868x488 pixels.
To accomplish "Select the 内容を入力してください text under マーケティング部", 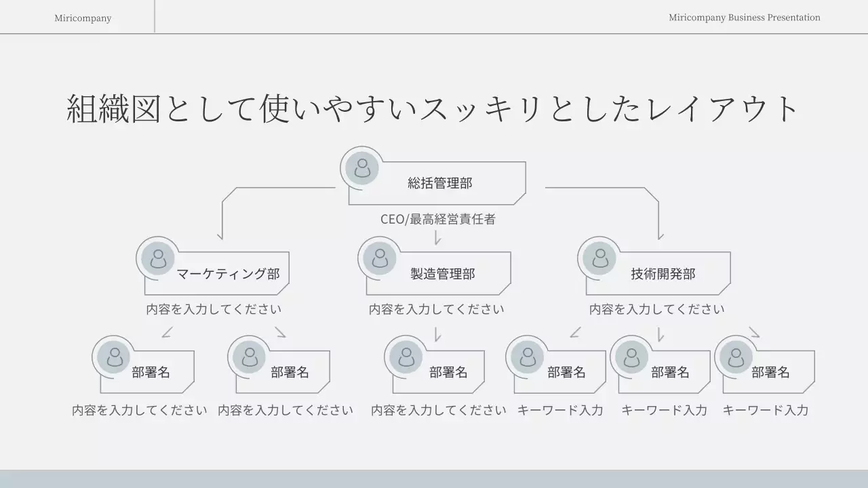I will point(214,308).
